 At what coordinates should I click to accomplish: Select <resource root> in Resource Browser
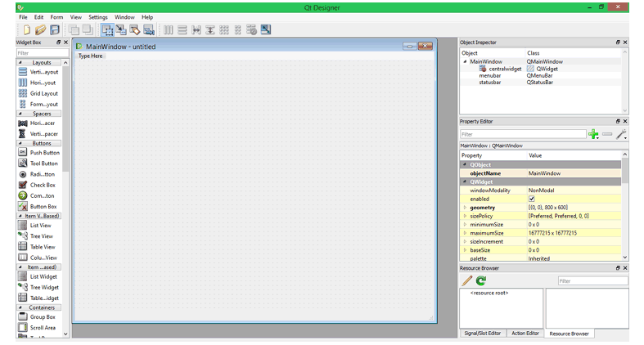point(489,293)
